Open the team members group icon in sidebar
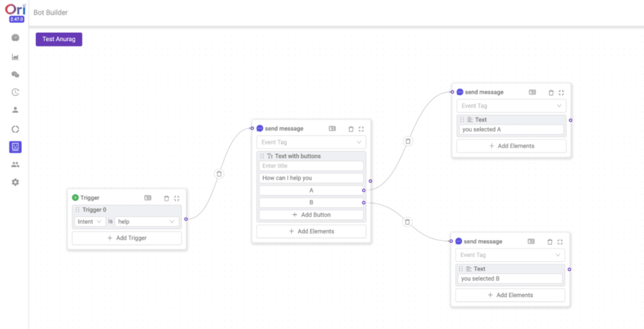644x329 pixels. tap(15, 164)
